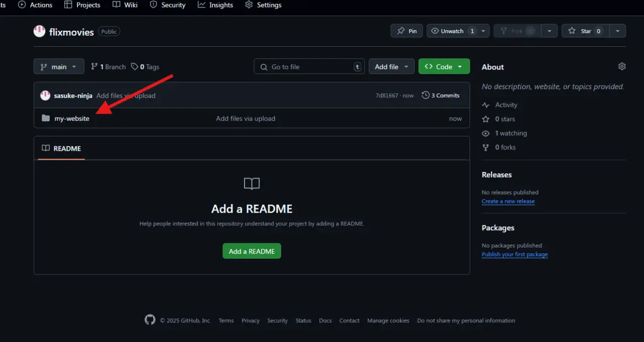Open repository Settings tab
This screenshot has height=342, width=644.
(263, 5)
